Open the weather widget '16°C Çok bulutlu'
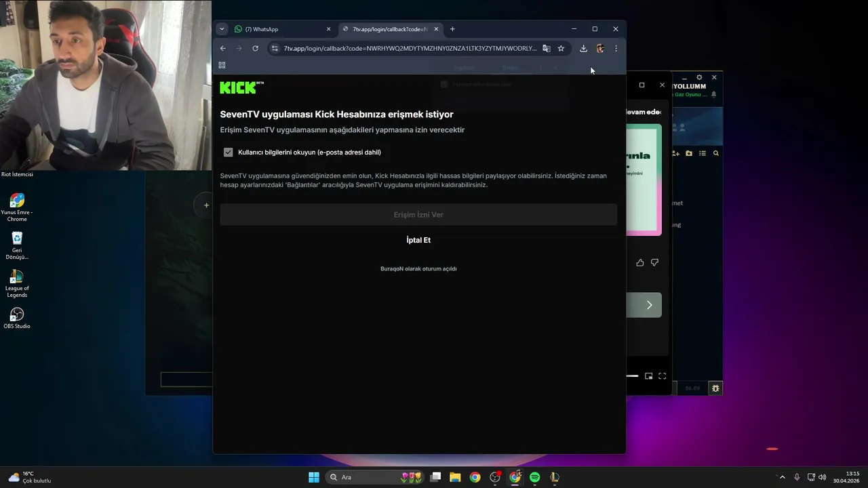Image resolution: width=868 pixels, height=488 pixels. (x=31, y=477)
